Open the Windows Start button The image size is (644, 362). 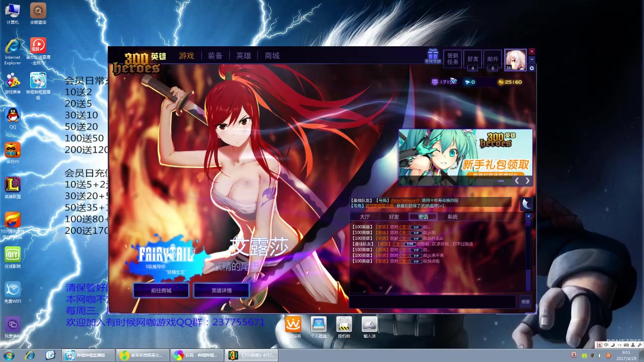pyautogui.click(x=9, y=355)
